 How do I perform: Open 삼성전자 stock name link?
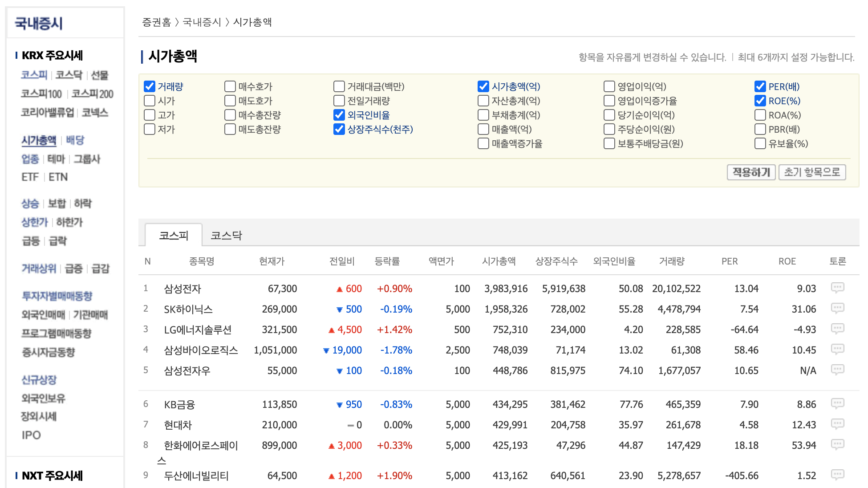point(183,289)
